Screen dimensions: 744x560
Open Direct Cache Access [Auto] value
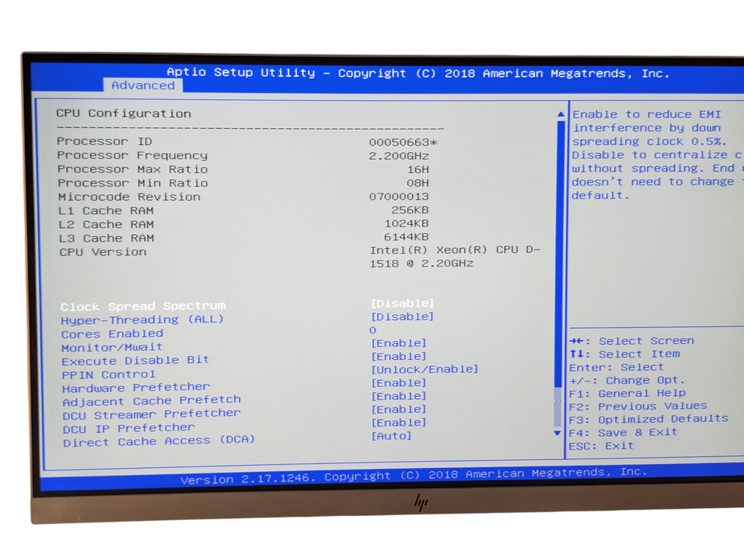click(x=391, y=436)
